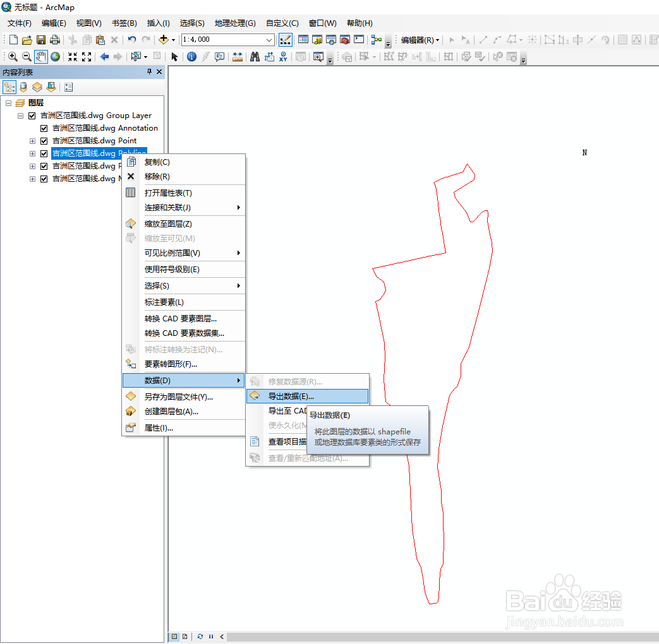Image resolution: width=659 pixels, height=644 pixels.
Task: Pin the 内容列表 panel with auto-hide
Action: (x=149, y=72)
